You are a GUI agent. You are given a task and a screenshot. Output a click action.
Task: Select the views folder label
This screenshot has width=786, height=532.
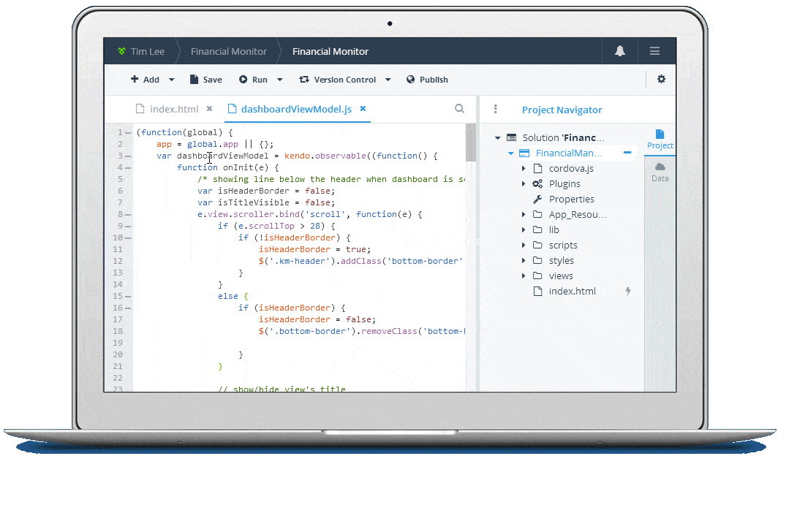[x=561, y=276]
